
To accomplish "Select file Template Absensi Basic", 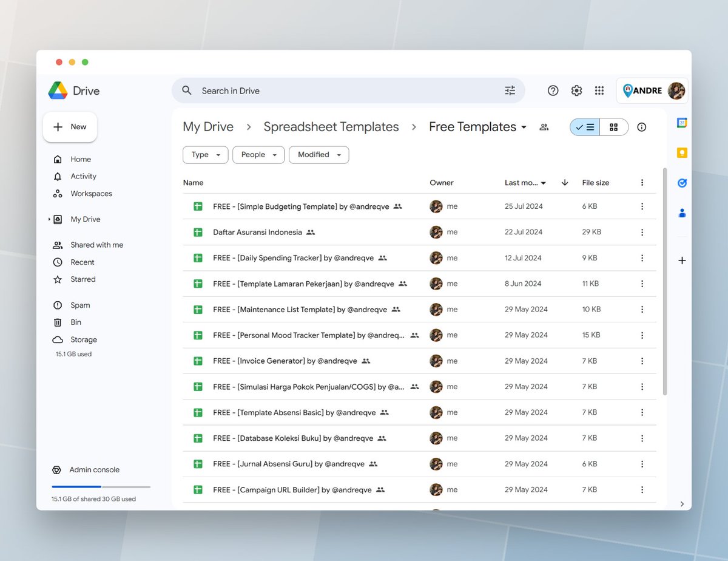I will (x=294, y=412).
